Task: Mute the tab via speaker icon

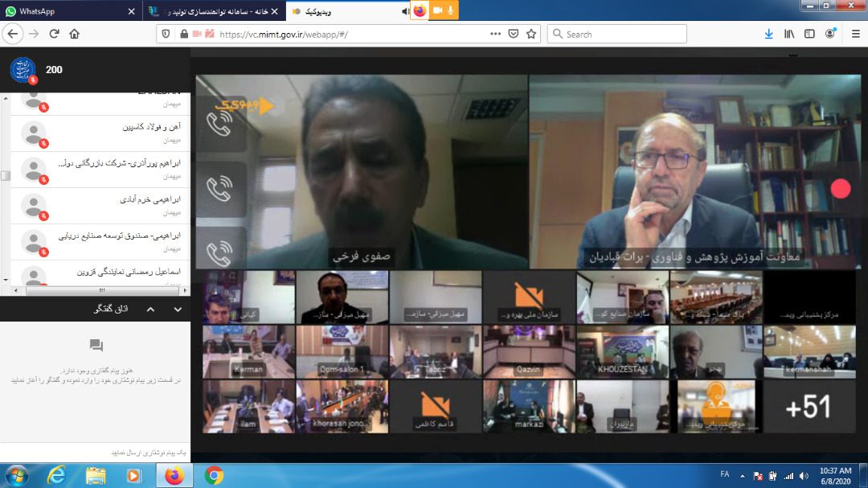Action: pyautogui.click(x=405, y=11)
